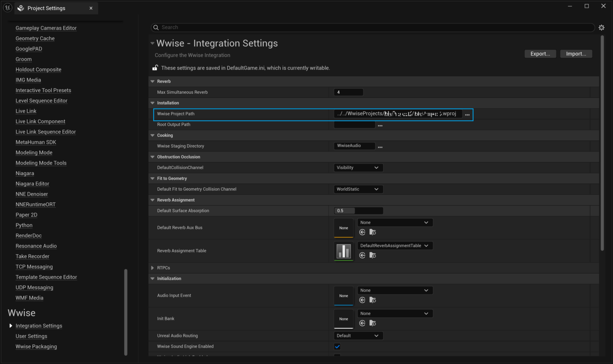Open the DefaultCollisionChannel Visibility dropdown

(358, 167)
